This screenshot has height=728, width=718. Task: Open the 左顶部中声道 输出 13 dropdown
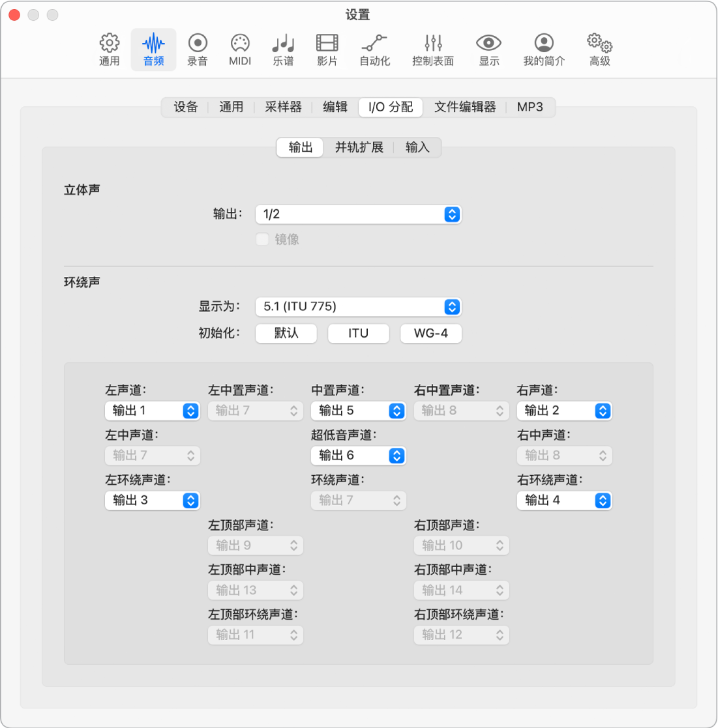(256, 590)
